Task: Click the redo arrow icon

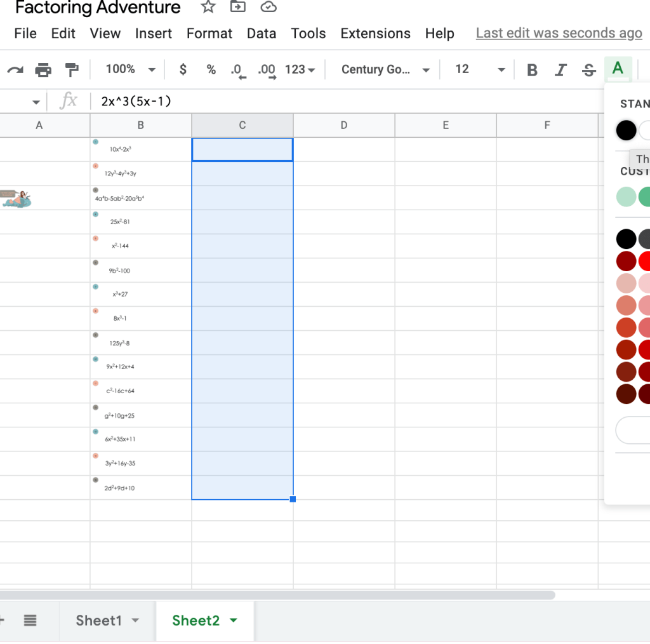Action: (x=15, y=70)
